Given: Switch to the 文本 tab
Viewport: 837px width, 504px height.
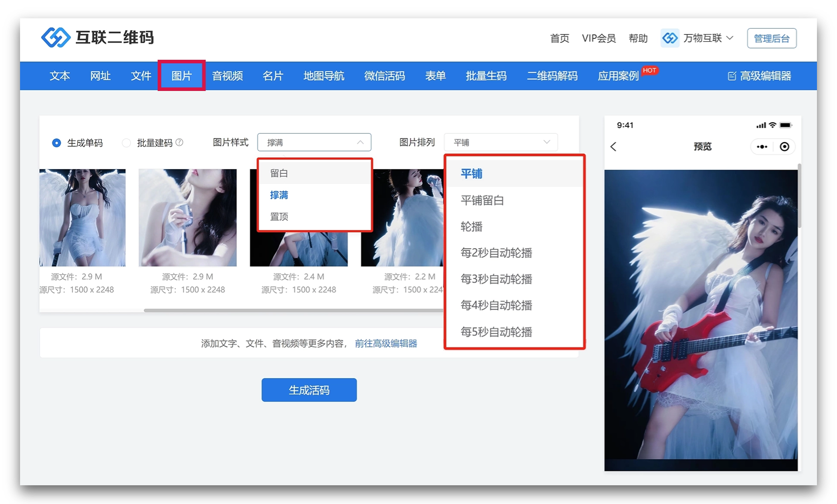Looking at the screenshot, I should tap(60, 76).
